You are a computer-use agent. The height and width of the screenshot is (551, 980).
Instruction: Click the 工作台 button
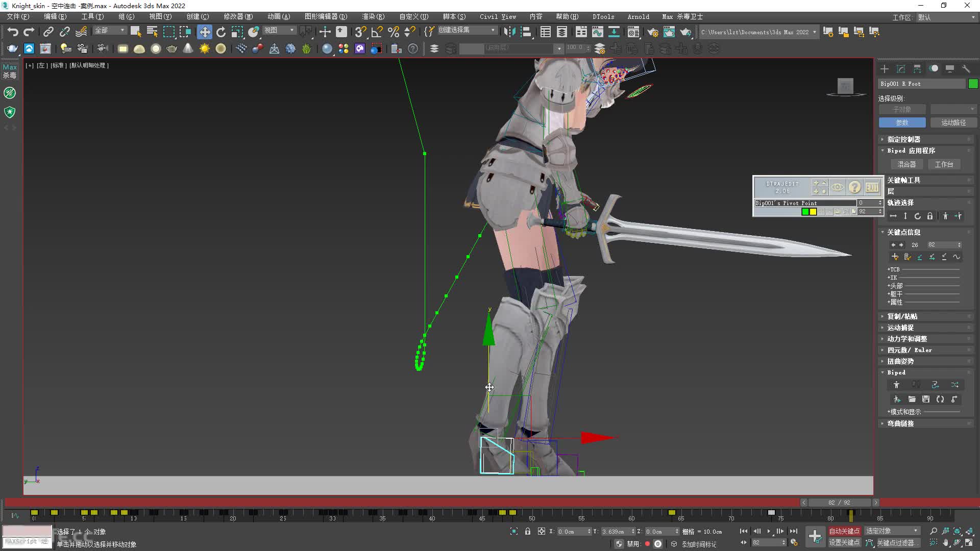944,164
